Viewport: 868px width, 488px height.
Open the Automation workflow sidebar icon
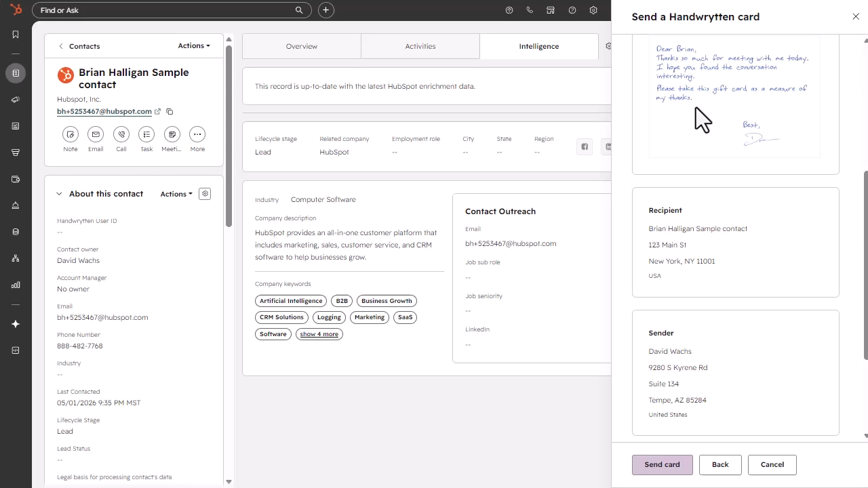pos(16,258)
